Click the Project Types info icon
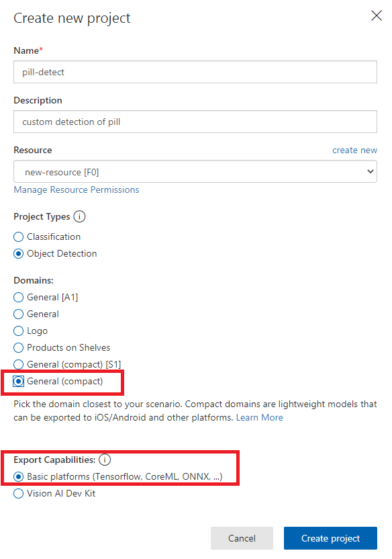Viewport: 392px width, 559px height. 79,216
